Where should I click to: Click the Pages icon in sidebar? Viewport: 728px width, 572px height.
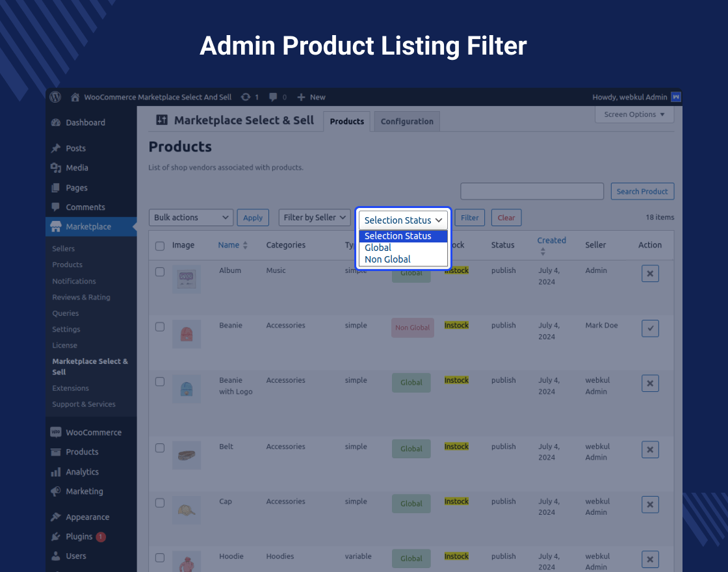pos(56,188)
